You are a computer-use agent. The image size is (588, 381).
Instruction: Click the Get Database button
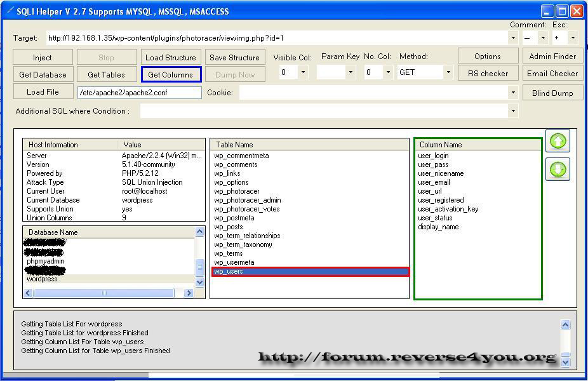[x=43, y=75]
